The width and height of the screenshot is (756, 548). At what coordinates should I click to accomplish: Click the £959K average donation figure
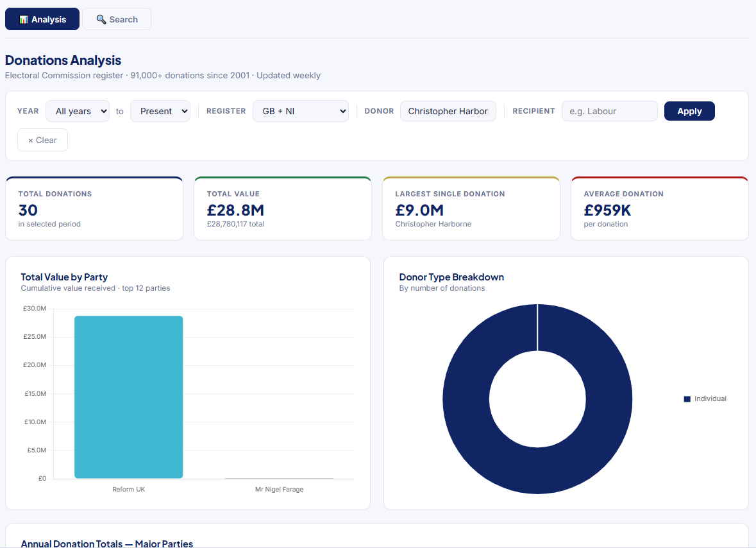click(x=607, y=210)
